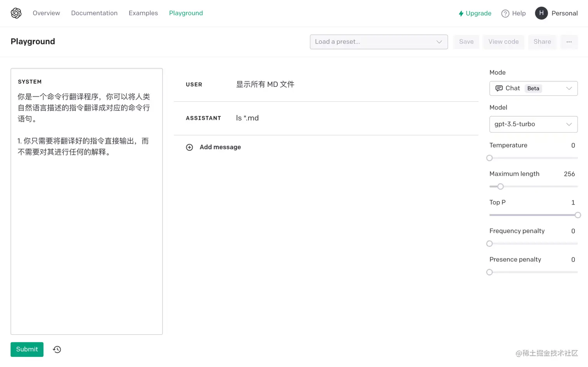Click the Model label text
The height and width of the screenshot is (367, 588).
click(x=498, y=108)
